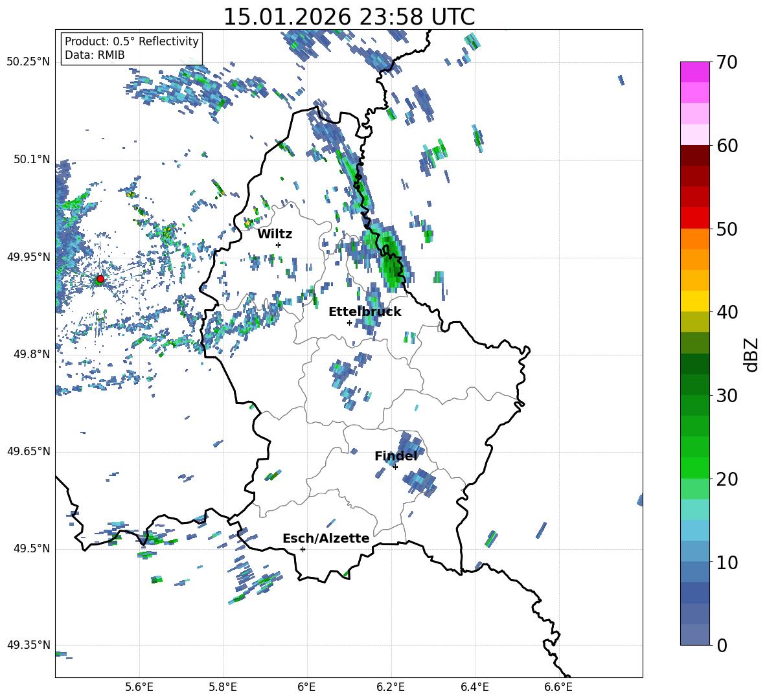Select the Esch/Alzette city label
Screen dimensions: 767x700
point(326,538)
